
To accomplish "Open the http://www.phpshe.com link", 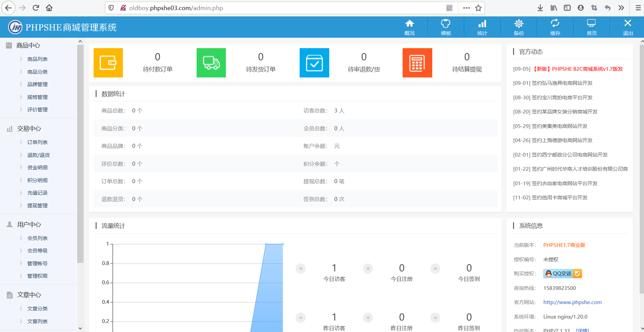I will (572, 302).
